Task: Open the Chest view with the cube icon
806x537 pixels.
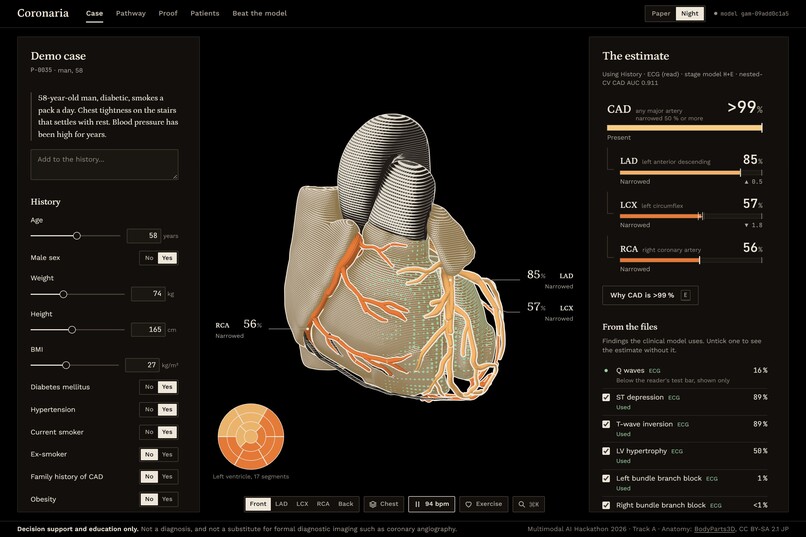Action: (x=384, y=504)
